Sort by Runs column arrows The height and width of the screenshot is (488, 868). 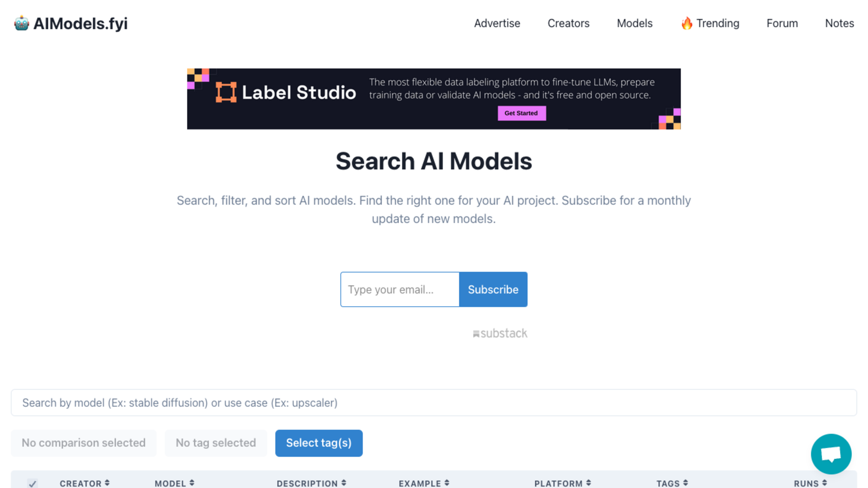[825, 483]
